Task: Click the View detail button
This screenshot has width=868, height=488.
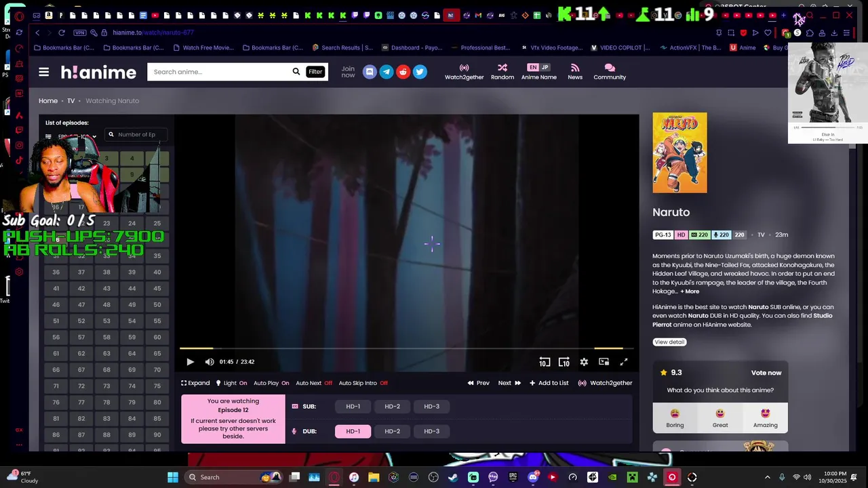Action: click(x=669, y=342)
